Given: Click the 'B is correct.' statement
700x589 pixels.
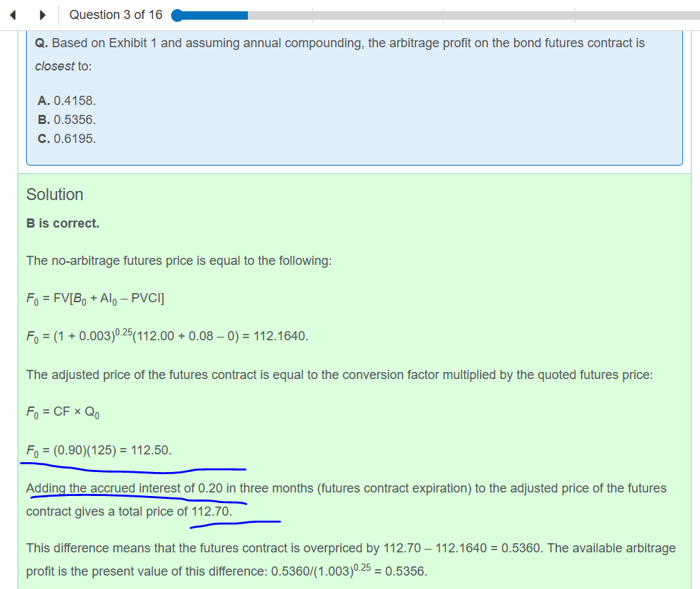Looking at the screenshot, I should pyautogui.click(x=63, y=223).
